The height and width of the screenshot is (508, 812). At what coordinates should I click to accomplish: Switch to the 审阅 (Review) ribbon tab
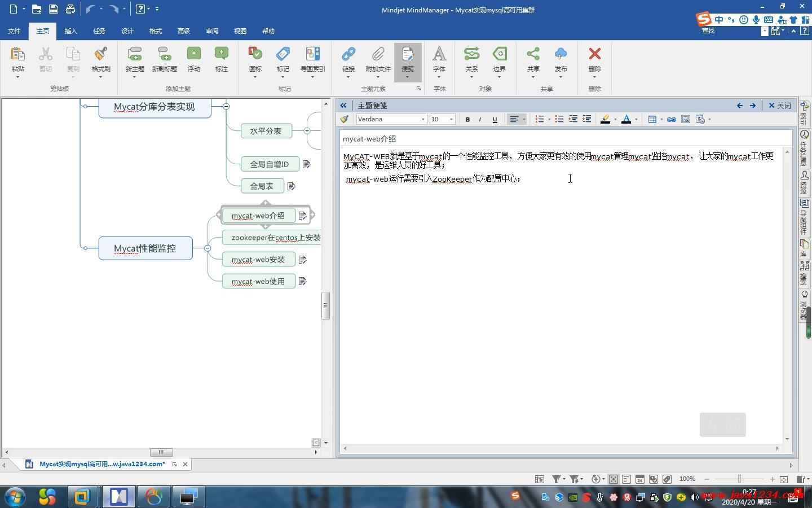(x=212, y=31)
